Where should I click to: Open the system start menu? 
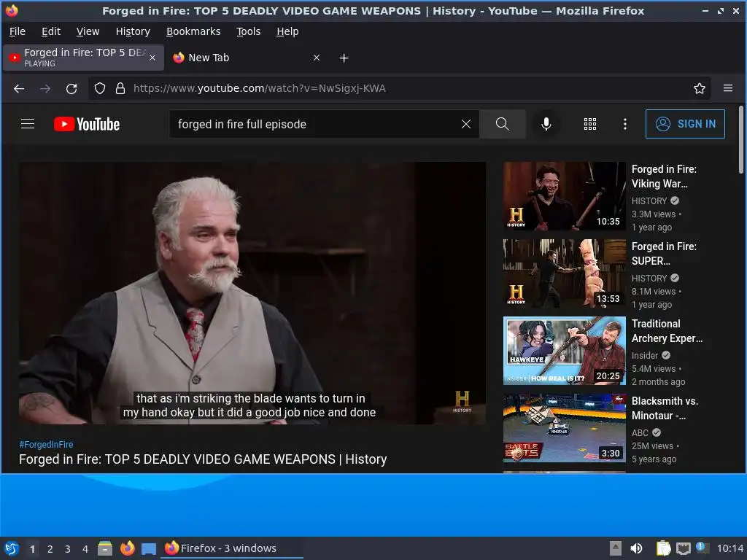[x=12, y=548]
